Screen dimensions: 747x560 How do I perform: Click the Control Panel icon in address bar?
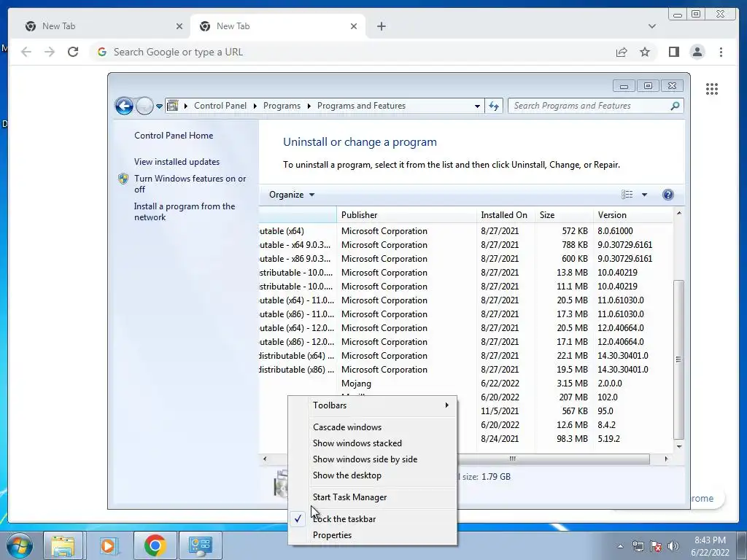point(172,106)
